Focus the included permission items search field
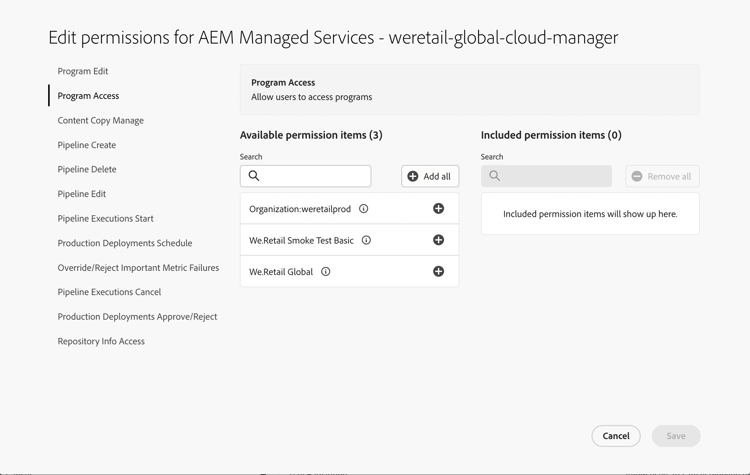 tap(555, 176)
